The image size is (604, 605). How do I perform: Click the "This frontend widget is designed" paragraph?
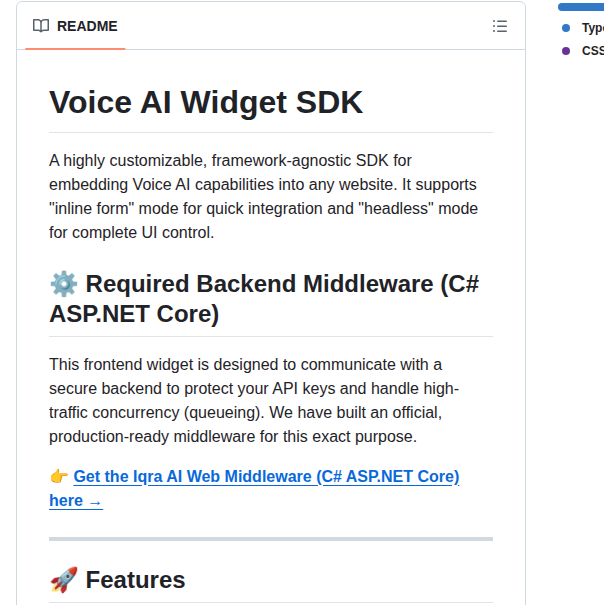pyautogui.click(x=254, y=401)
